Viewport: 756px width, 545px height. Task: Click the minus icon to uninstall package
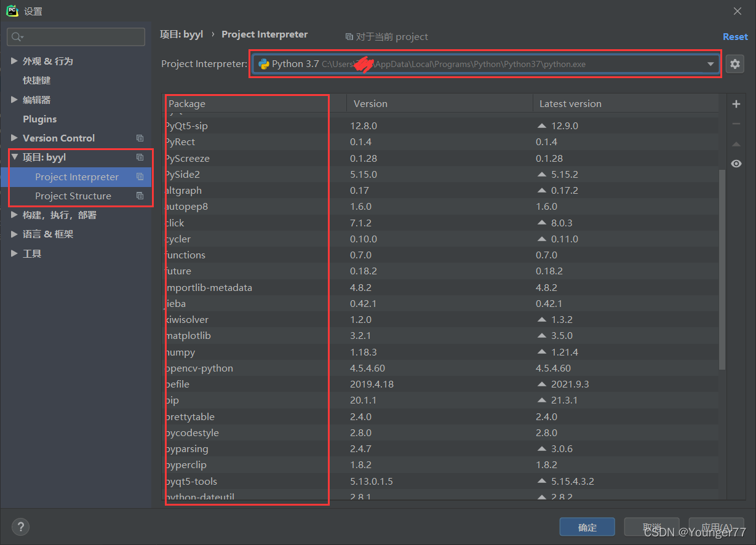click(x=736, y=124)
